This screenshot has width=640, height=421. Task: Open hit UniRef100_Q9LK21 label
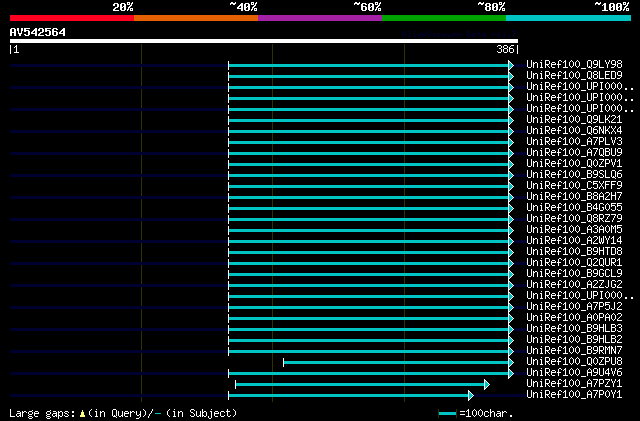(574, 119)
